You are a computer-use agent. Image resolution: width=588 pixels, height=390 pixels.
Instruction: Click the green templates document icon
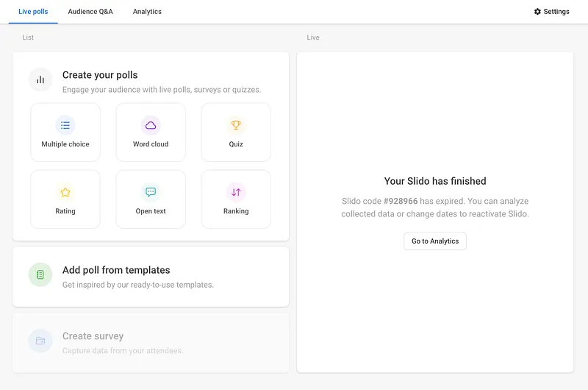coord(40,274)
